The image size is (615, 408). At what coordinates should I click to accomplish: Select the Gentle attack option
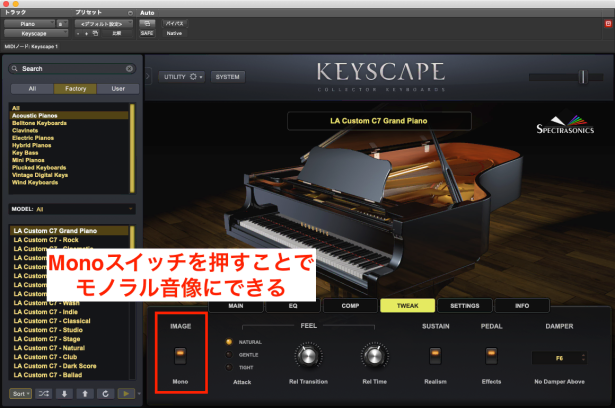229,355
